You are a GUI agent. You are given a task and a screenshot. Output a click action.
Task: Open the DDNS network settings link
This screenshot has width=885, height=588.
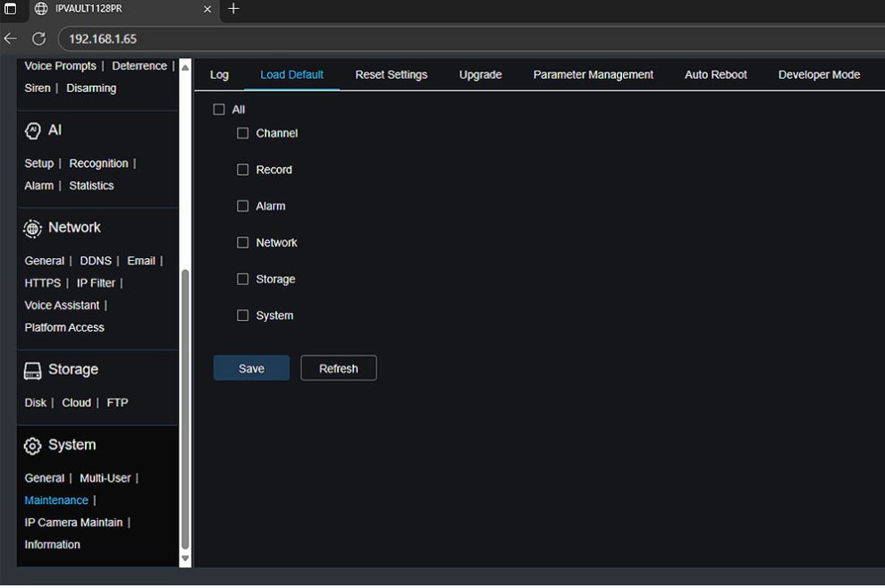coord(96,260)
